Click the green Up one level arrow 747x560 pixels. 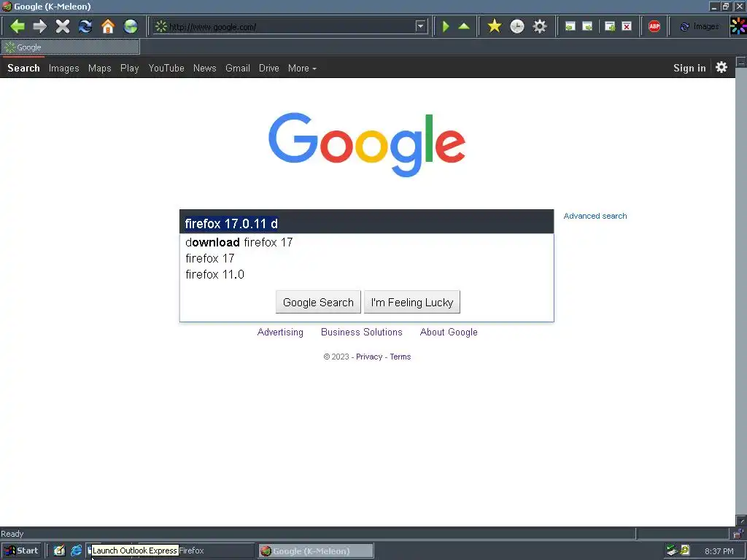[x=464, y=26]
